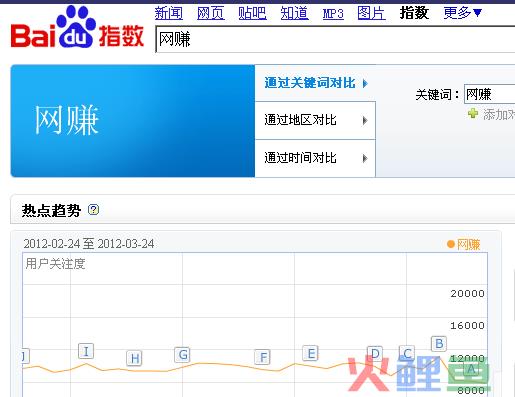Click arrow next to 通过地区对比

365,120
